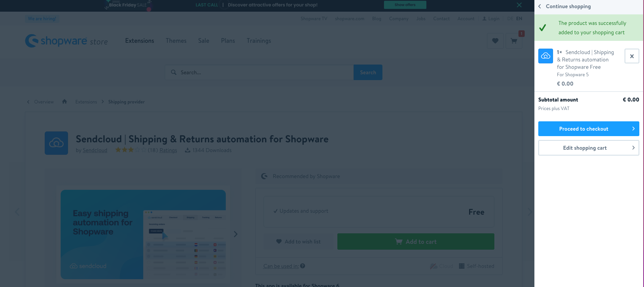Open the wish list heart icon
This screenshot has width=644, height=287.
coord(495,41)
